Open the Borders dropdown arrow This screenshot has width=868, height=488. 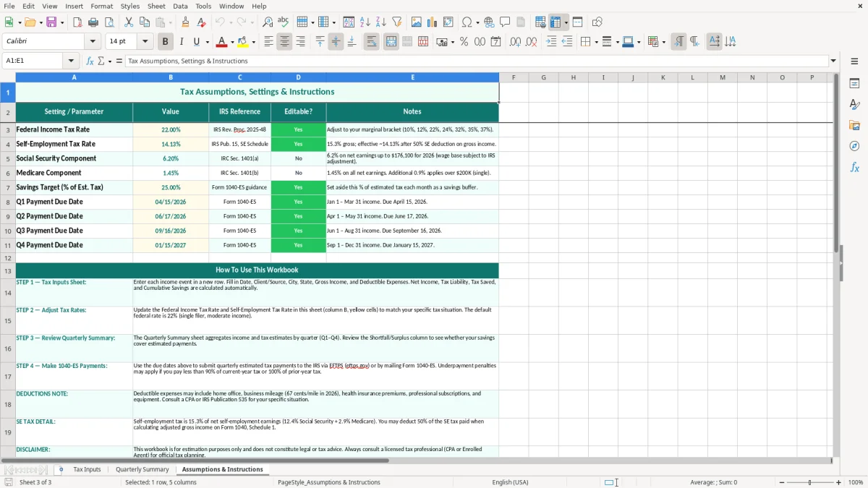point(596,42)
